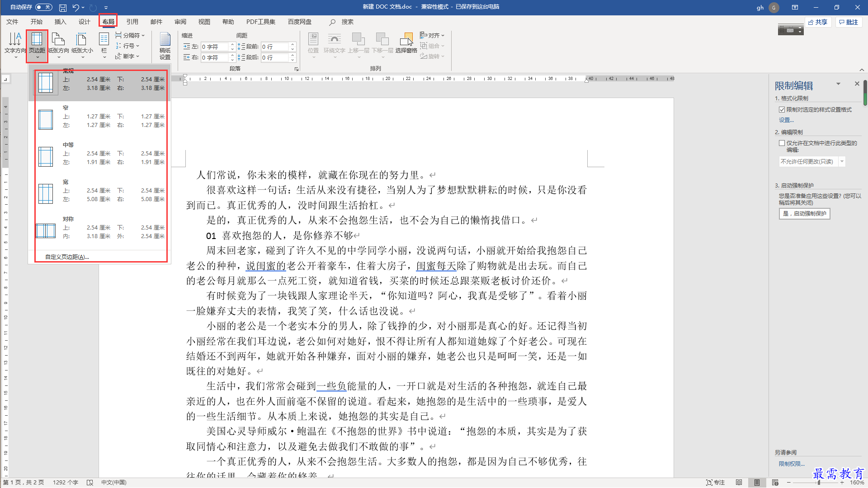
Task: Click Yes, Start Enforcing Protection button
Action: coord(805,214)
